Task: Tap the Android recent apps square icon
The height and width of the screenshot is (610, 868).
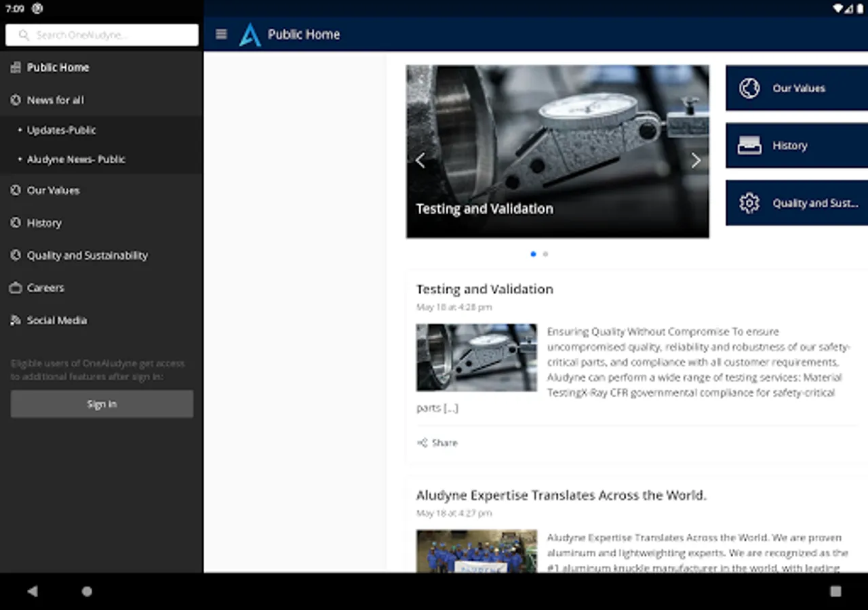Action: [x=835, y=591]
